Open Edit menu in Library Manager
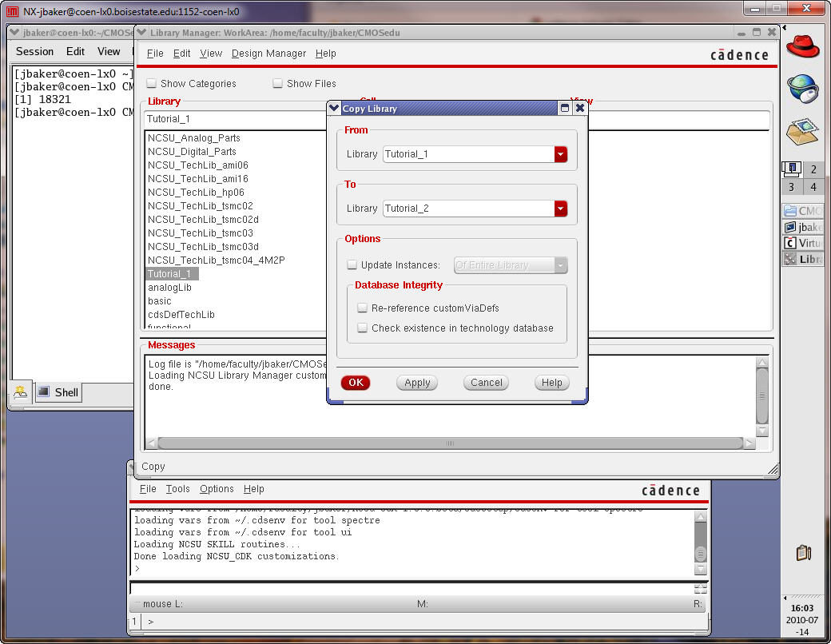This screenshot has height=644, width=831. [182, 54]
